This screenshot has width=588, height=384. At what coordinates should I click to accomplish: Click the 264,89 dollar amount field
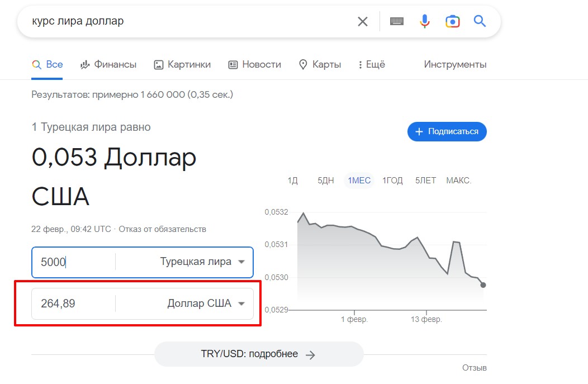[73, 304]
